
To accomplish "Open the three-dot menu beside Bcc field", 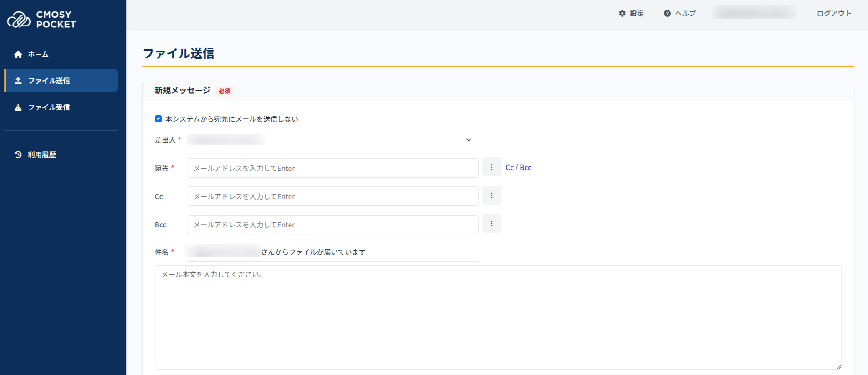I will 491,224.
